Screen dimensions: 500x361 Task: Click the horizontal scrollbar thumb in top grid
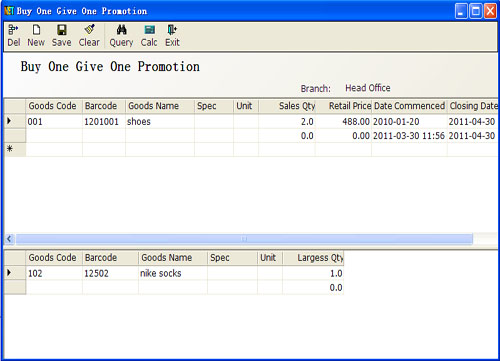pyautogui.click(x=244, y=239)
